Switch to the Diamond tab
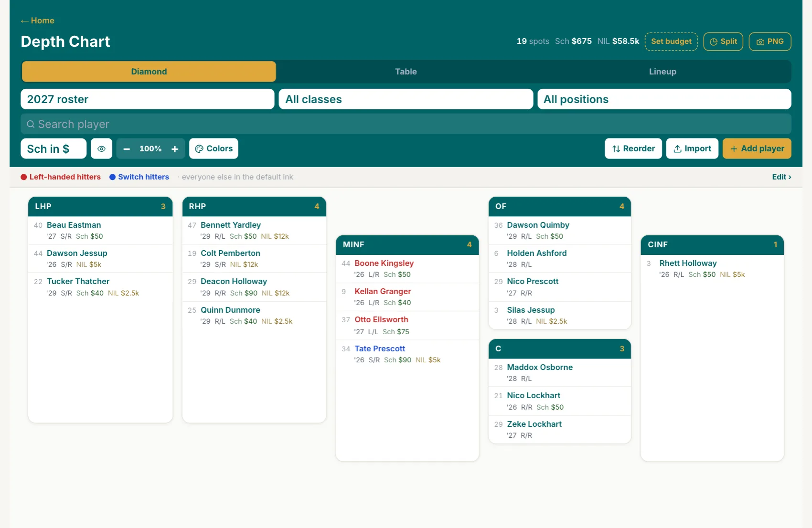The image size is (812, 528). [149, 72]
